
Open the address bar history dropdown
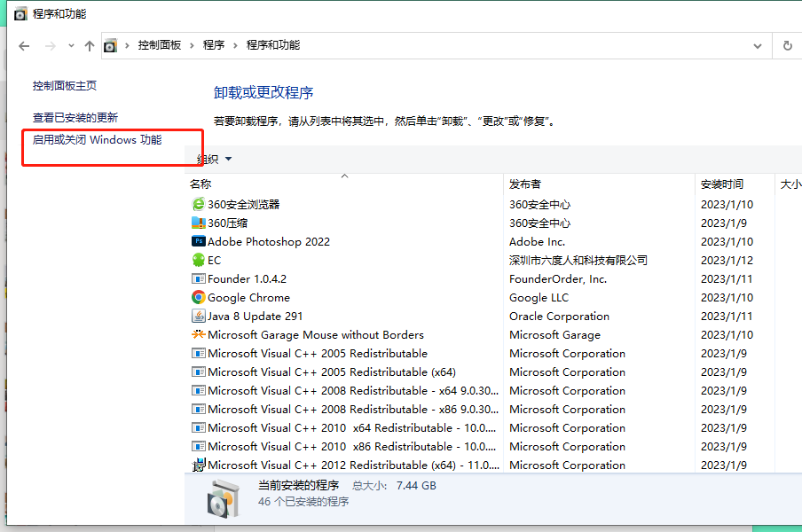point(758,46)
